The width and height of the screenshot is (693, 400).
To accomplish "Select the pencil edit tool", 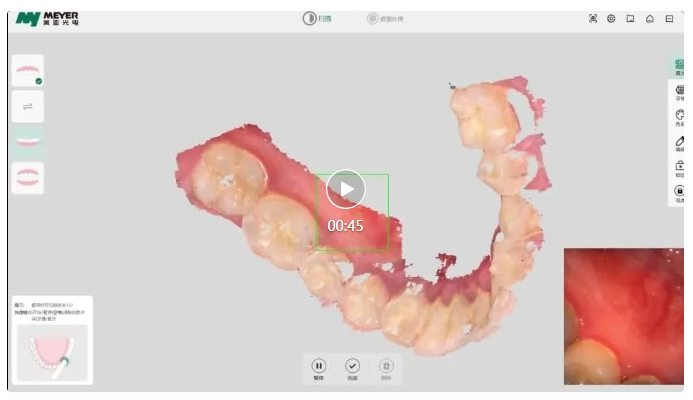I will coord(680,142).
